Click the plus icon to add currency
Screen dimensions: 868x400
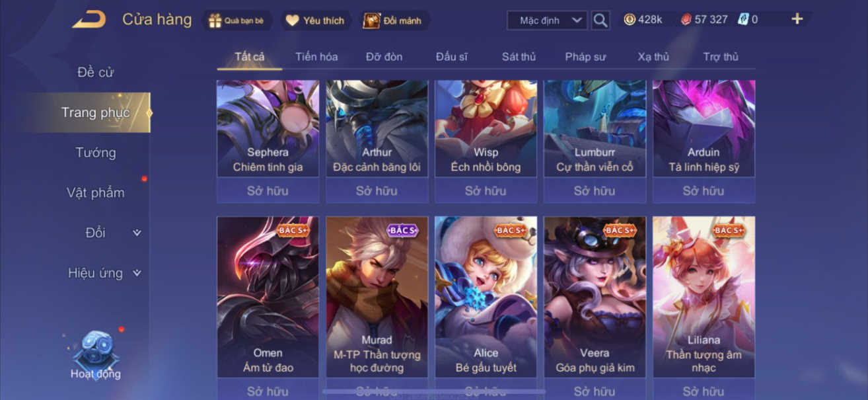(x=797, y=19)
